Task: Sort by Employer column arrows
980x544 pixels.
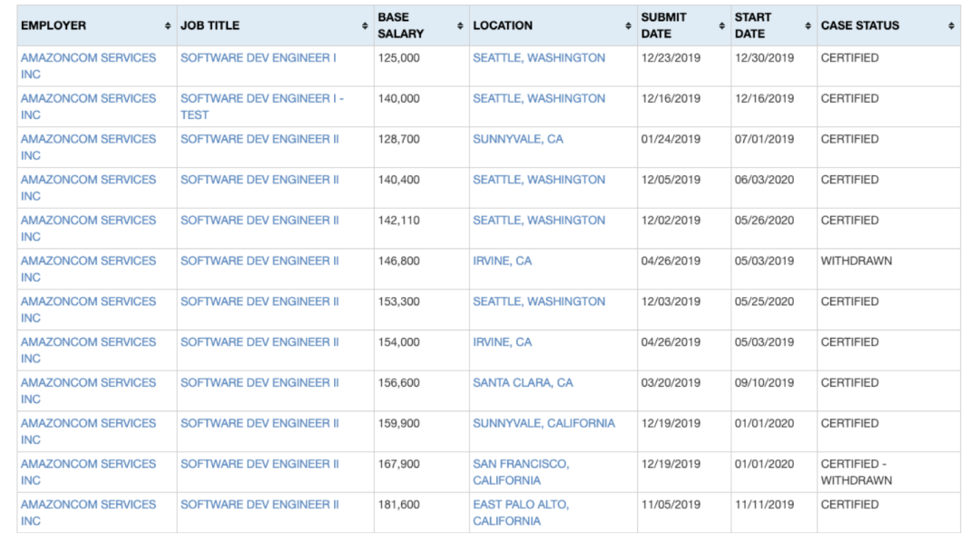Action: [x=168, y=25]
